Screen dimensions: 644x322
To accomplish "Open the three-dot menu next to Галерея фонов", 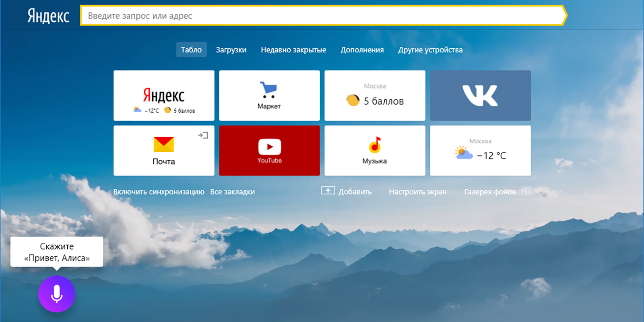I will [x=526, y=191].
